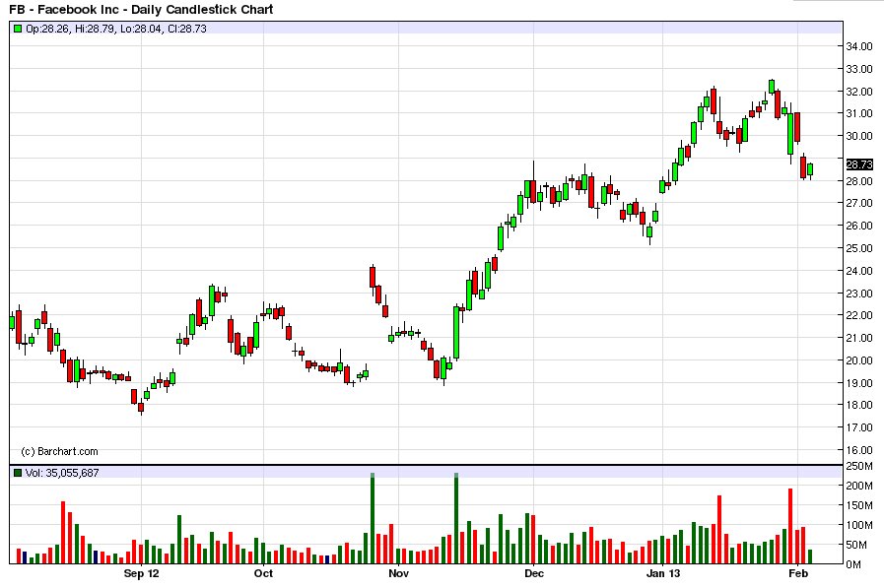Click the red candlestick near 24 in late October
This screenshot has height=588, width=884.
click(373, 277)
